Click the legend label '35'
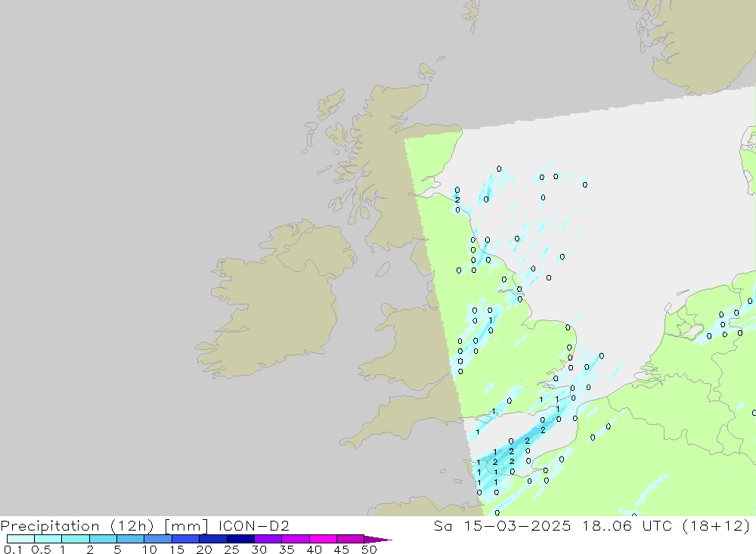 (287, 549)
